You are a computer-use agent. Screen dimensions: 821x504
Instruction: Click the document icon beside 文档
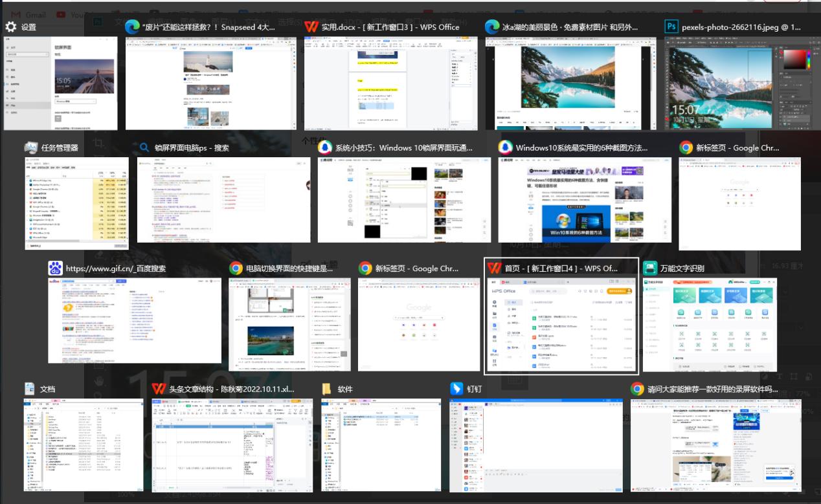(x=30, y=389)
